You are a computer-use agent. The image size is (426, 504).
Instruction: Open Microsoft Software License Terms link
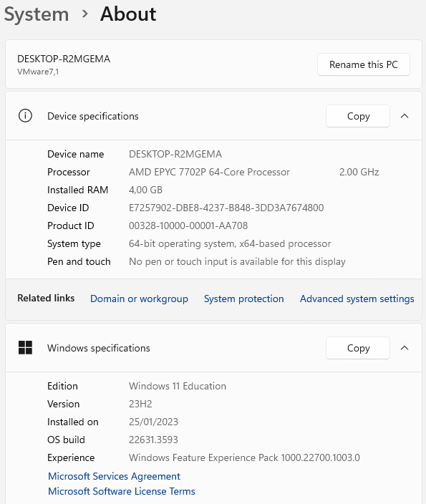(122, 491)
